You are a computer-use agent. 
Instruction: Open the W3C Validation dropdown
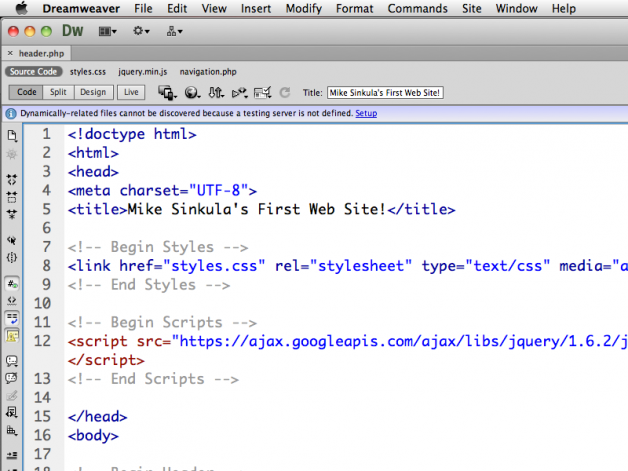pos(240,93)
